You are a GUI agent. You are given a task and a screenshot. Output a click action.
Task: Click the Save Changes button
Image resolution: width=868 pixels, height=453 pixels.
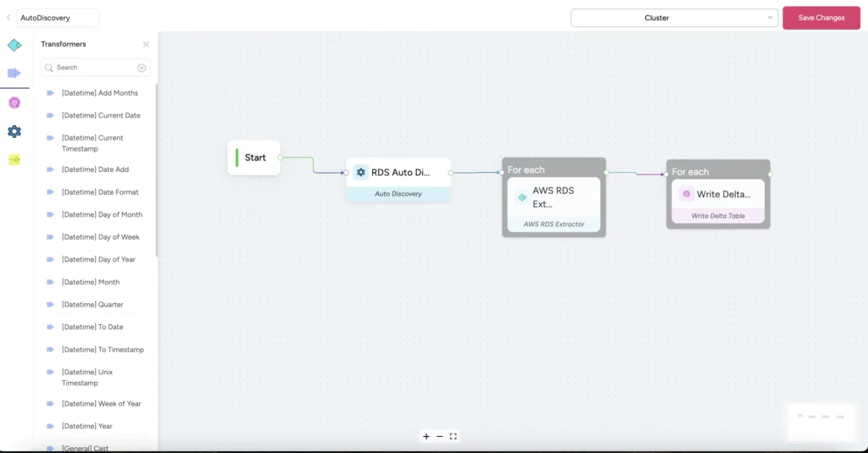[821, 18]
